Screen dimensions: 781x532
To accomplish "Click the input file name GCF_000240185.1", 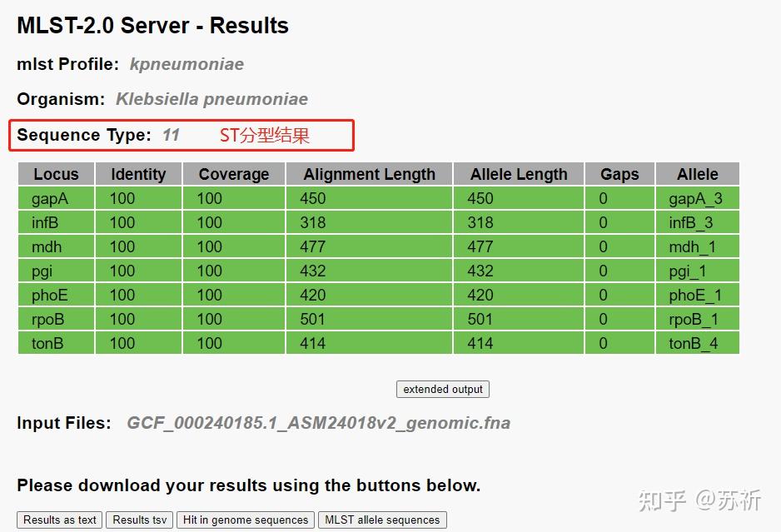I will (x=319, y=423).
